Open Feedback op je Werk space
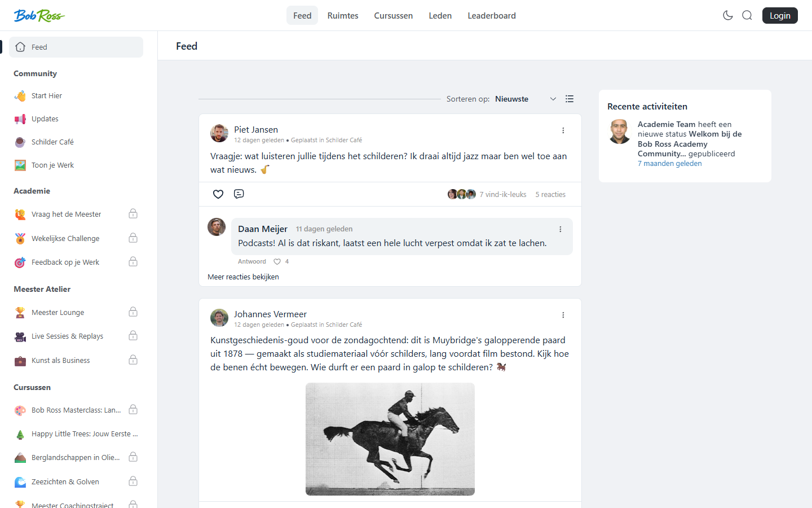Screen dimensions: 812x508 pos(65,262)
